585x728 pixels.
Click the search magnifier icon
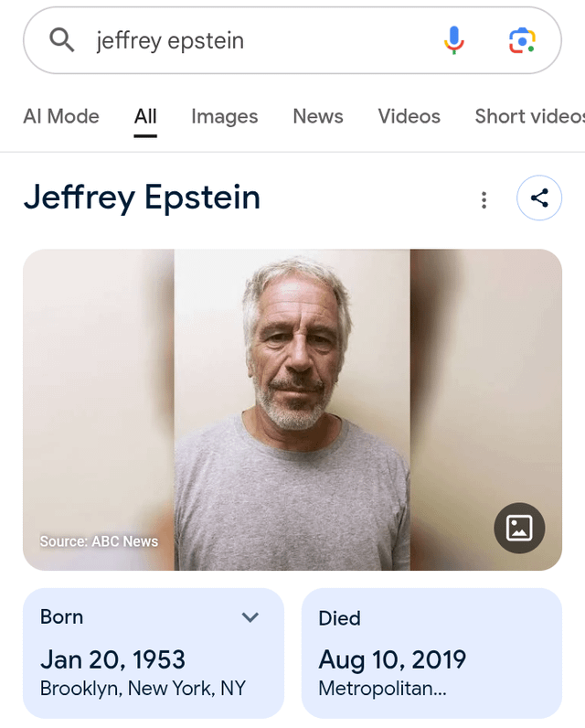coord(61,40)
